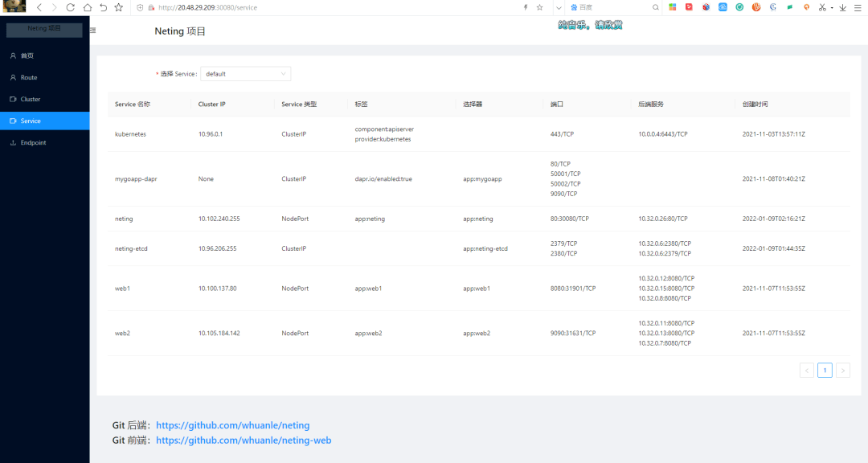Viewport: 868px width, 463px height.
Task: Open the orange hand extension icon
Action: tap(756, 7)
